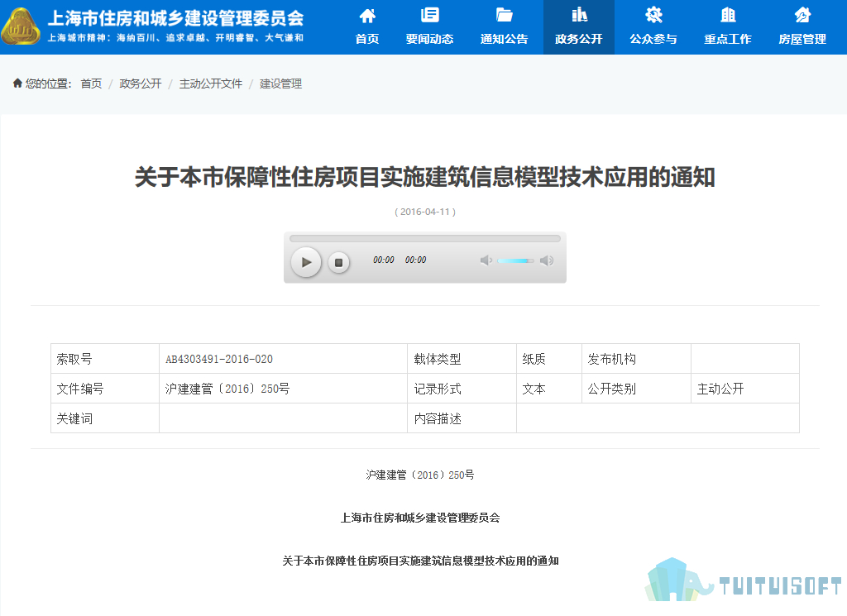Click the 关键词 table cell
The height and width of the screenshot is (616, 847).
pyautogui.click(x=105, y=418)
